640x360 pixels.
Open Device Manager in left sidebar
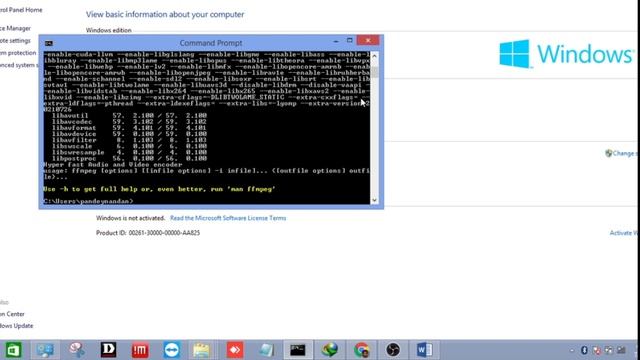[15, 28]
